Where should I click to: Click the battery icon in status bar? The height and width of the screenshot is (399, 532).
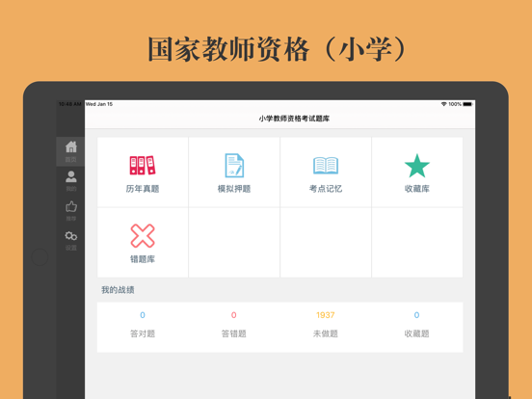tap(467, 104)
